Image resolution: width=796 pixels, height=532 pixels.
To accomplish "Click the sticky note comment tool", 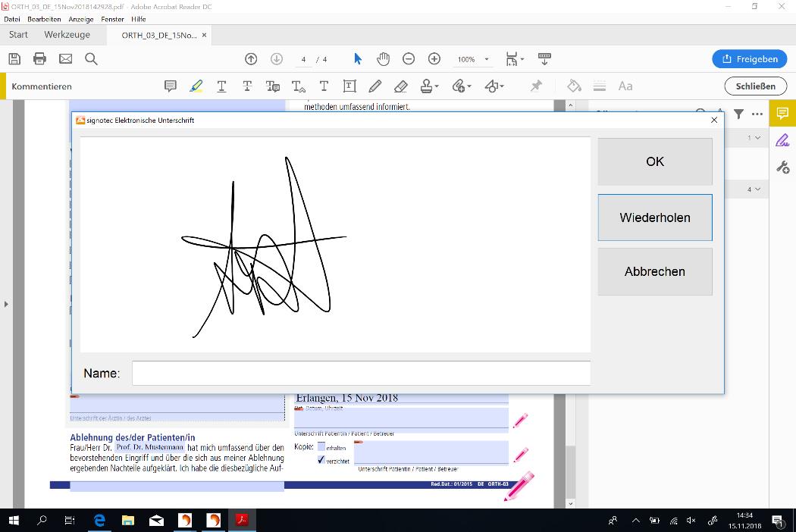I will (x=171, y=86).
